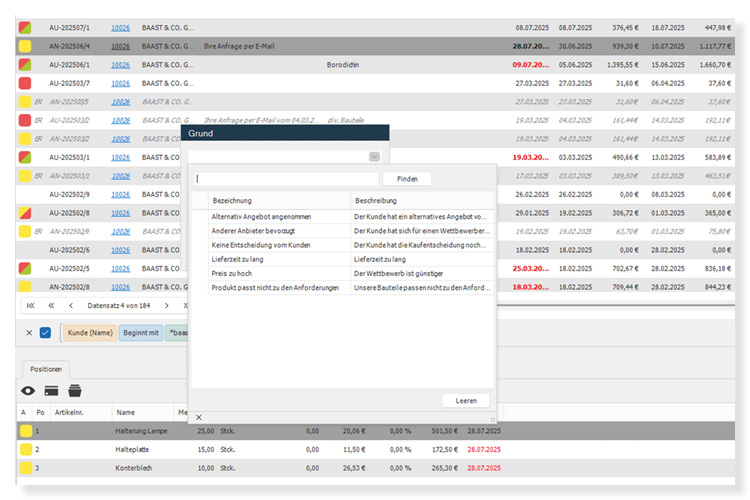
Task: Open customer link 10026 in AU-202503/7 row
Action: (121, 83)
